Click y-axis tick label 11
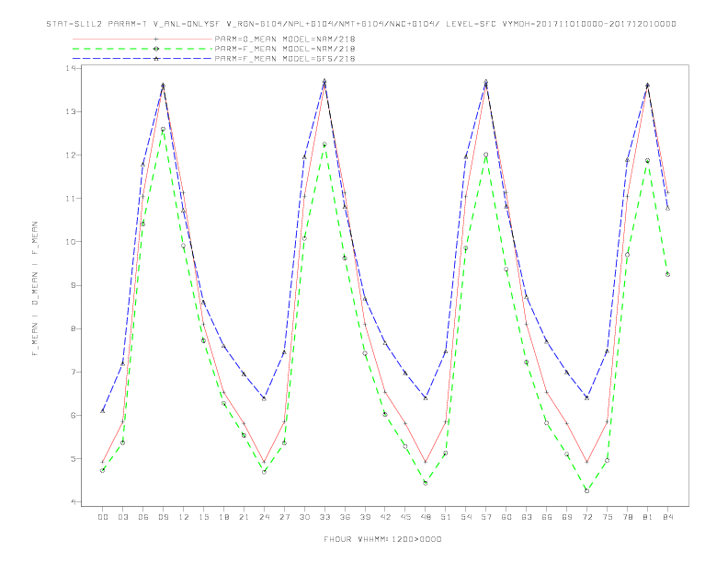Image resolution: width=728 pixels, height=563 pixels. [71, 199]
